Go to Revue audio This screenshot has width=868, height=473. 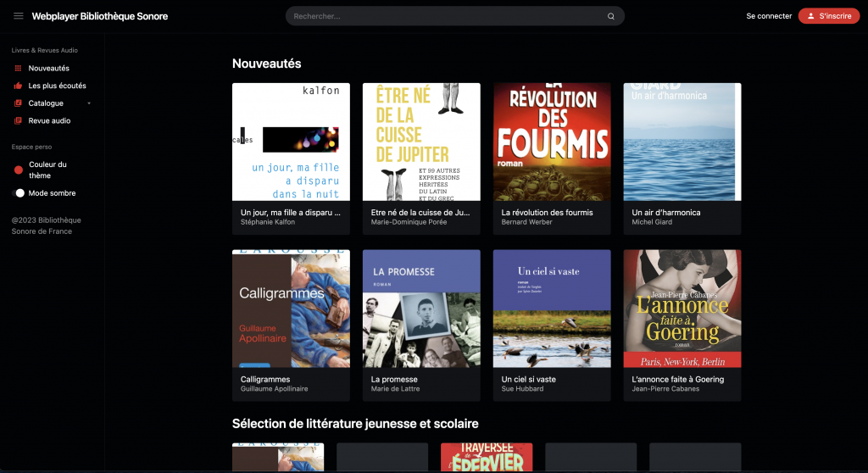point(49,120)
